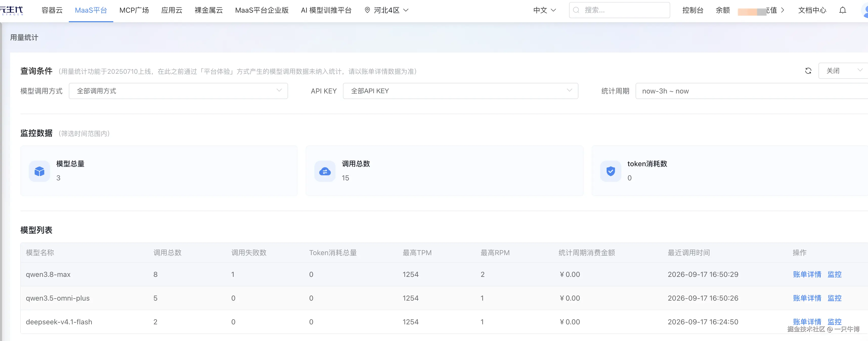Click the 模型总量 cube icon
This screenshot has height=341, width=868.
(x=39, y=171)
